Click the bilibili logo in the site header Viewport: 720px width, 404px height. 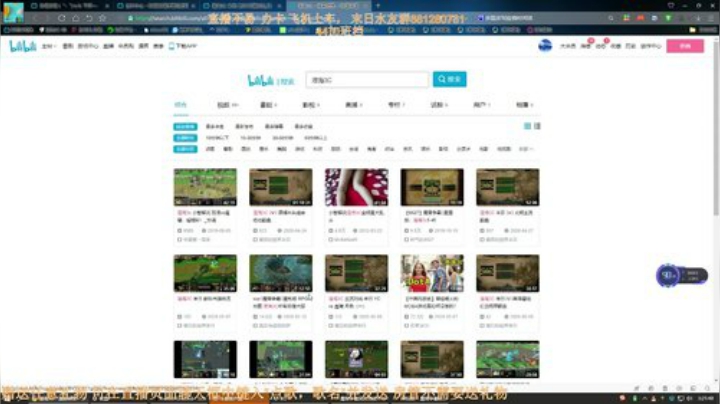click(23, 46)
